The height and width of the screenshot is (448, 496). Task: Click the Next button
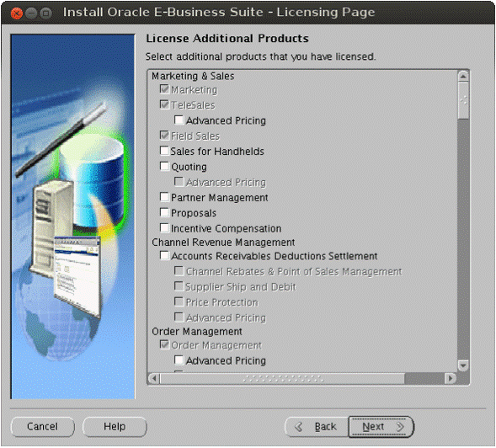click(381, 427)
